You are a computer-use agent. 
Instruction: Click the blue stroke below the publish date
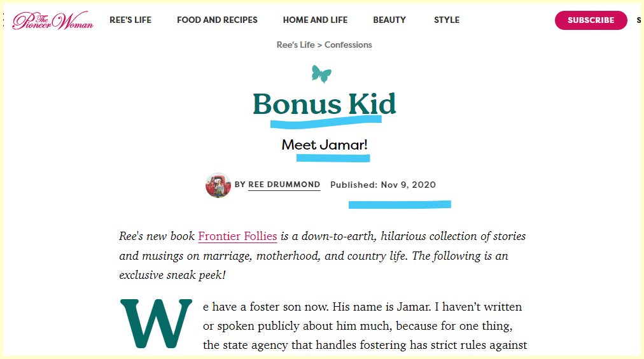400,204
